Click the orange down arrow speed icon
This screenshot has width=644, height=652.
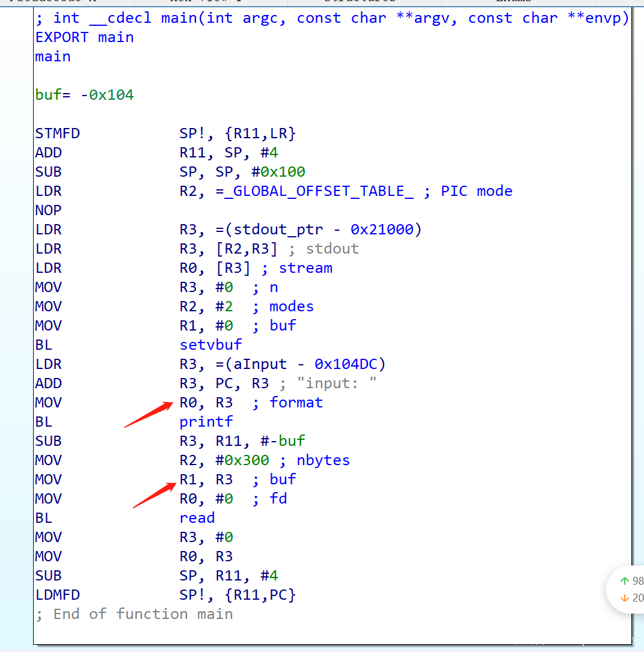click(624, 598)
